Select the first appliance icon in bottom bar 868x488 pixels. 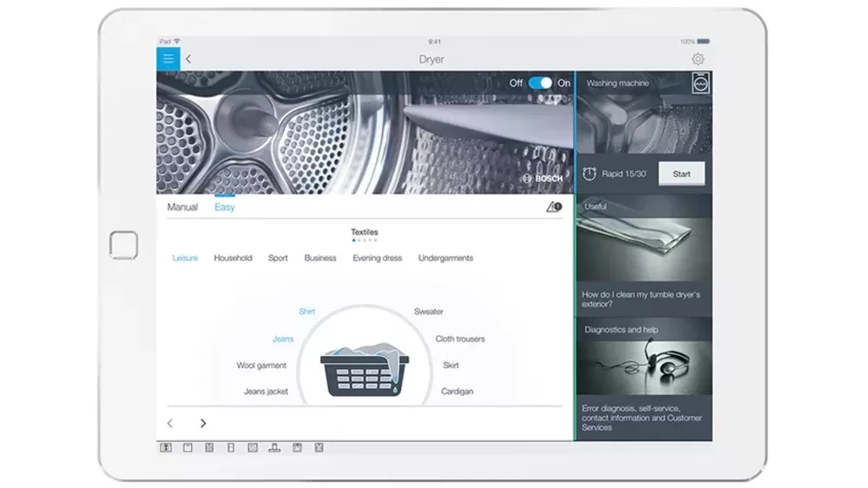tap(166, 447)
